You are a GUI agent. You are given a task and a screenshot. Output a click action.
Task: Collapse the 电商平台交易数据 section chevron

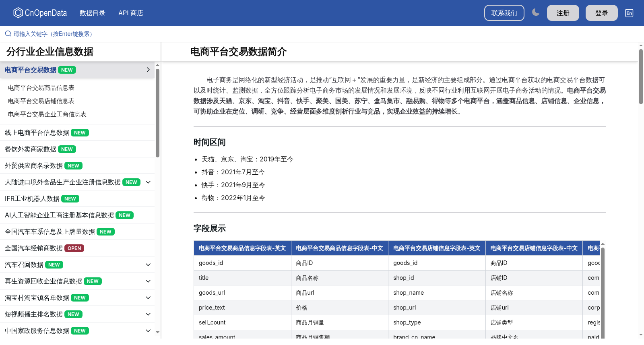(x=148, y=70)
